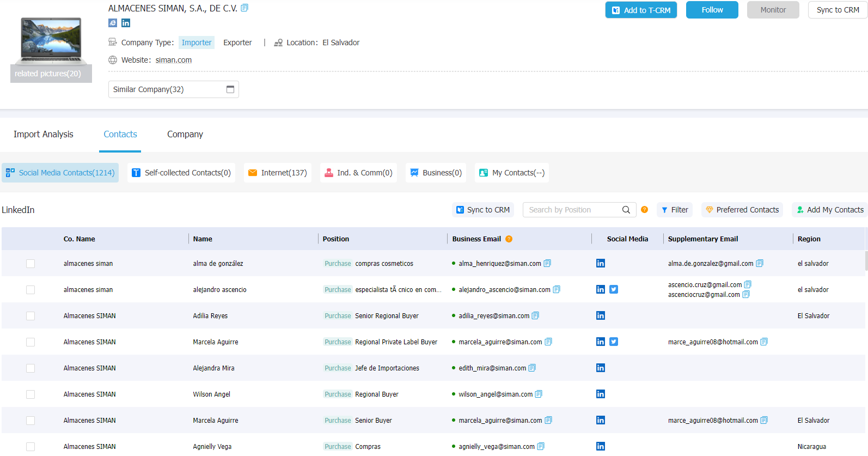Open Preferred Contacts
This screenshot has height=456, width=868.
pyautogui.click(x=742, y=210)
